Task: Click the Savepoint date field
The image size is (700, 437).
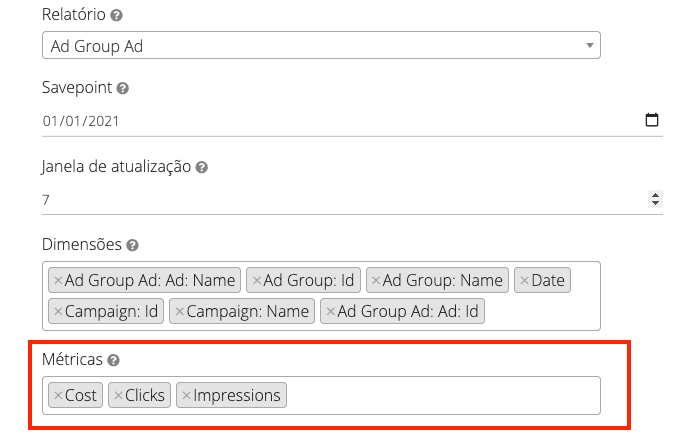Action: coord(300,121)
